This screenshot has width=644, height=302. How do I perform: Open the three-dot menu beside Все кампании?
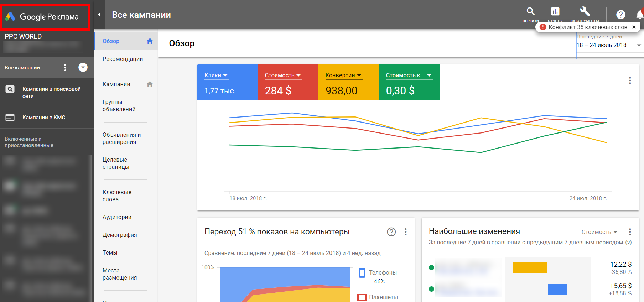click(65, 68)
